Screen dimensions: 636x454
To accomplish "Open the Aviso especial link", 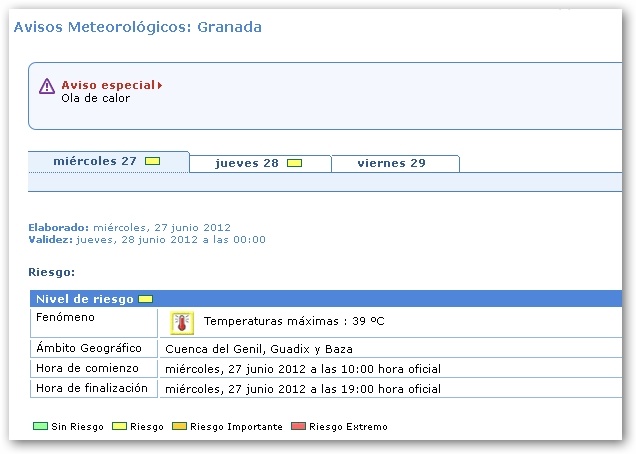I will click(108, 86).
